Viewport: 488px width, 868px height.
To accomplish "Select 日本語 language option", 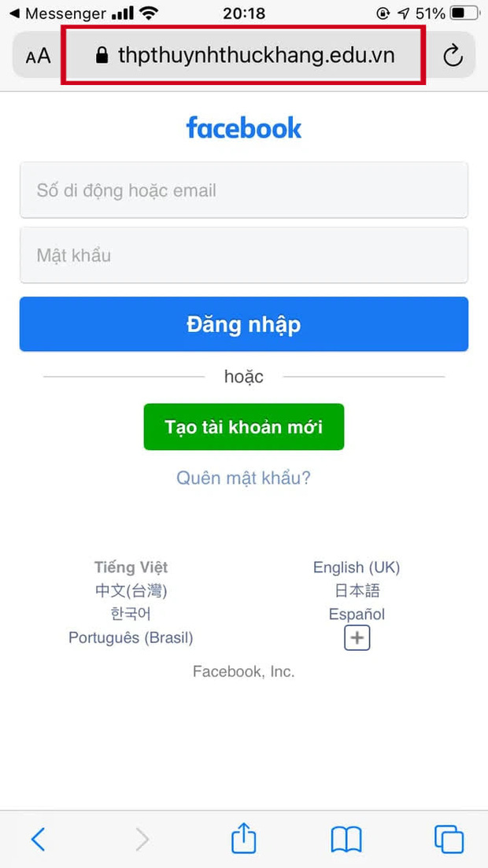I will pos(357,591).
